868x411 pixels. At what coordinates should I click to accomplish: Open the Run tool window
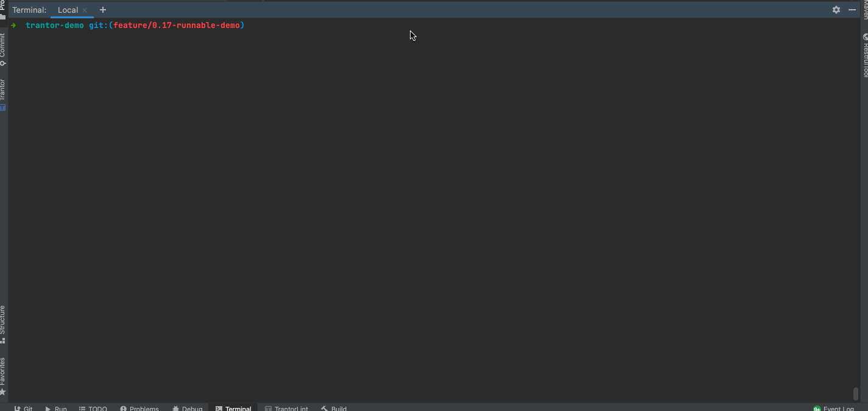[x=56, y=409]
